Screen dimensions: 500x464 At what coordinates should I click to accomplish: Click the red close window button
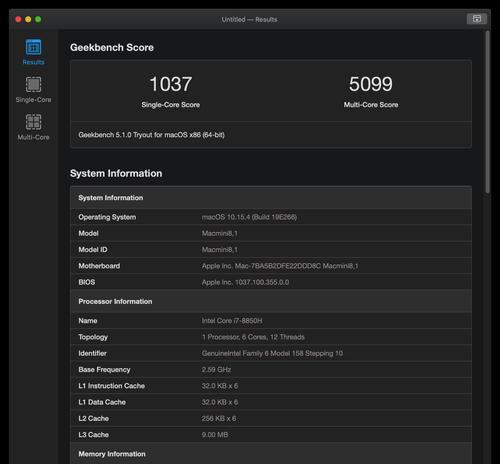coord(18,19)
